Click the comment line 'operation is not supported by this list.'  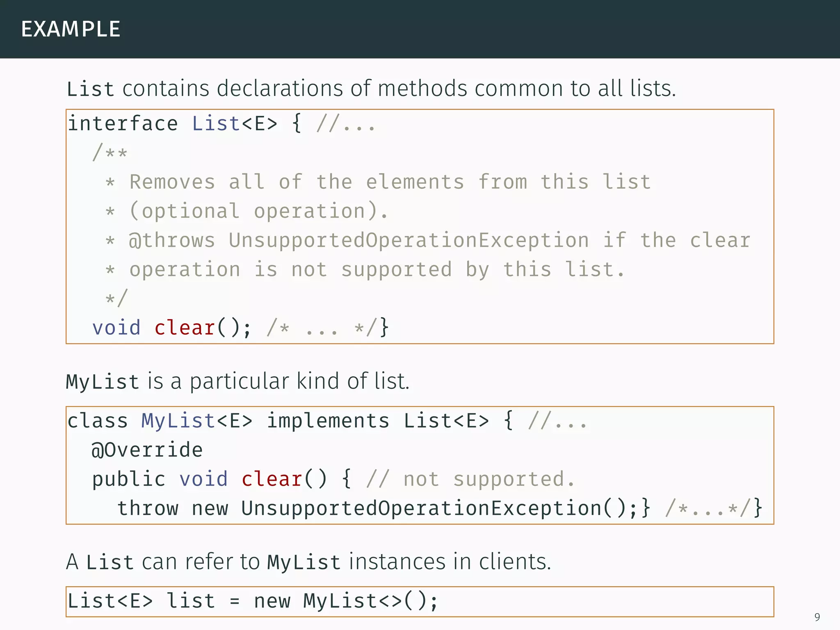click(365, 269)
